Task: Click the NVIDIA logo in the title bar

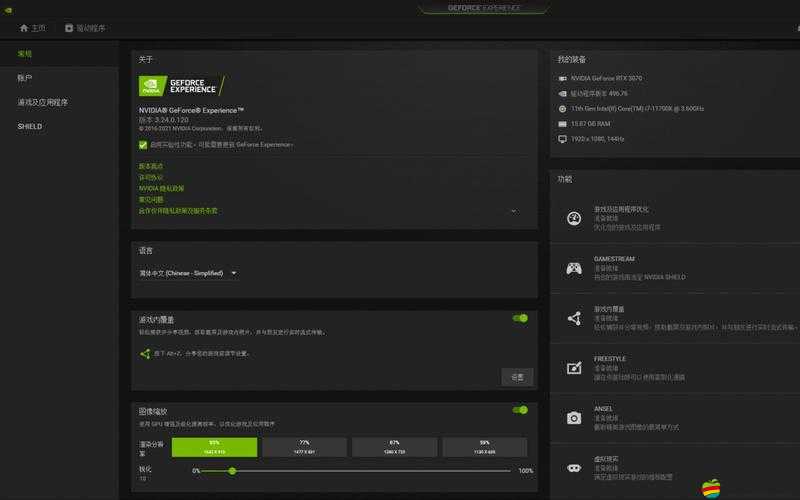Action: 9,7
